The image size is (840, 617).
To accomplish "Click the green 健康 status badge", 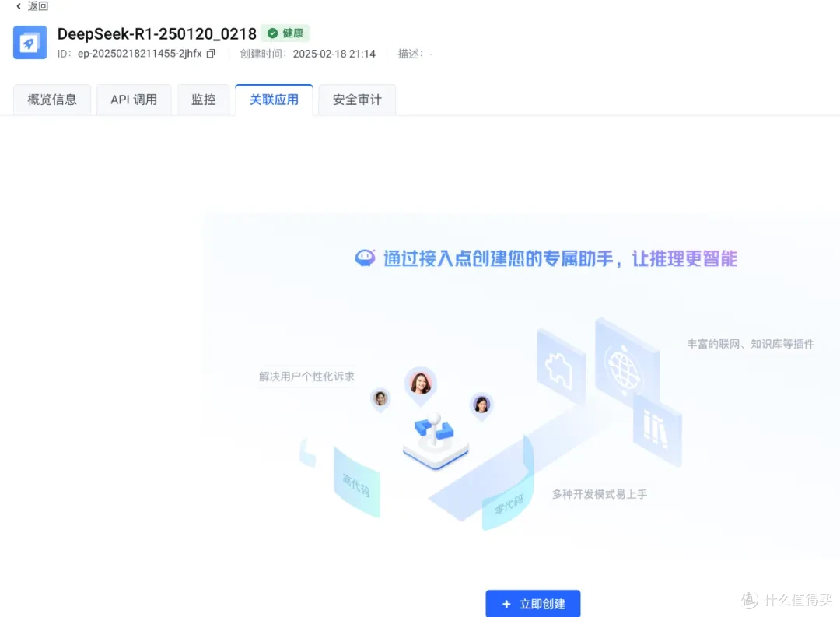I will (x=286, y=33).
